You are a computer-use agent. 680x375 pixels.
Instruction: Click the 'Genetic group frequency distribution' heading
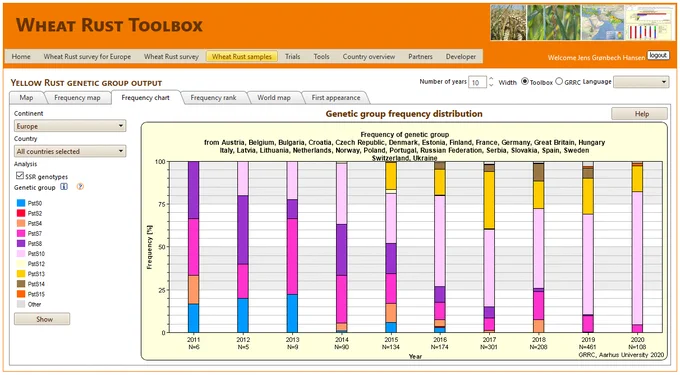[404, 114]
